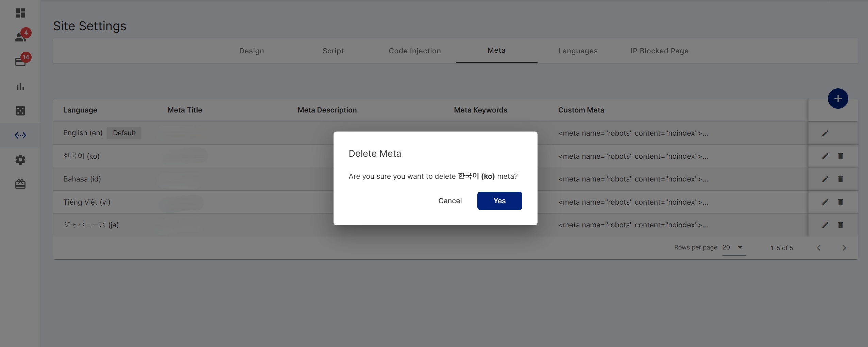Viewport: 868px width, 347px height.
Task: Click the 한국어 (ko) language cell
Action: coord(81,156)
